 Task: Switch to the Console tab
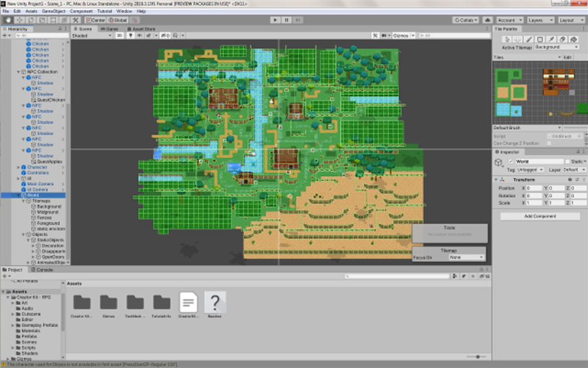(42, 270)
